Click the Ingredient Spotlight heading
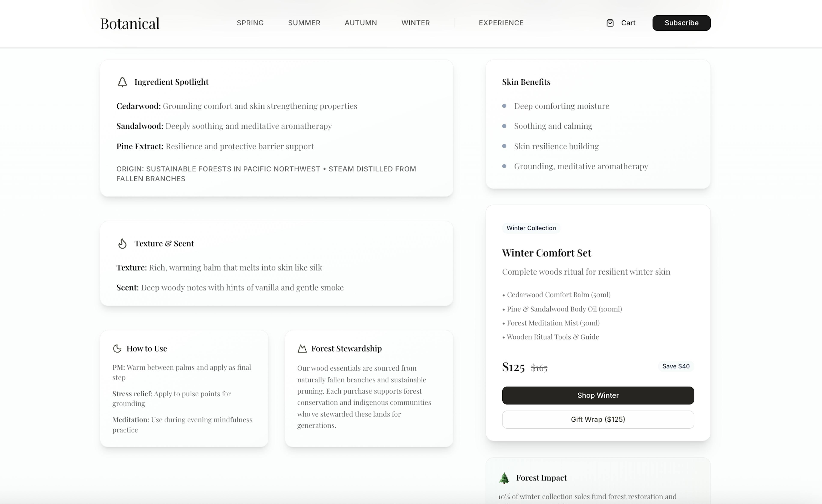 tap(171, 82)
